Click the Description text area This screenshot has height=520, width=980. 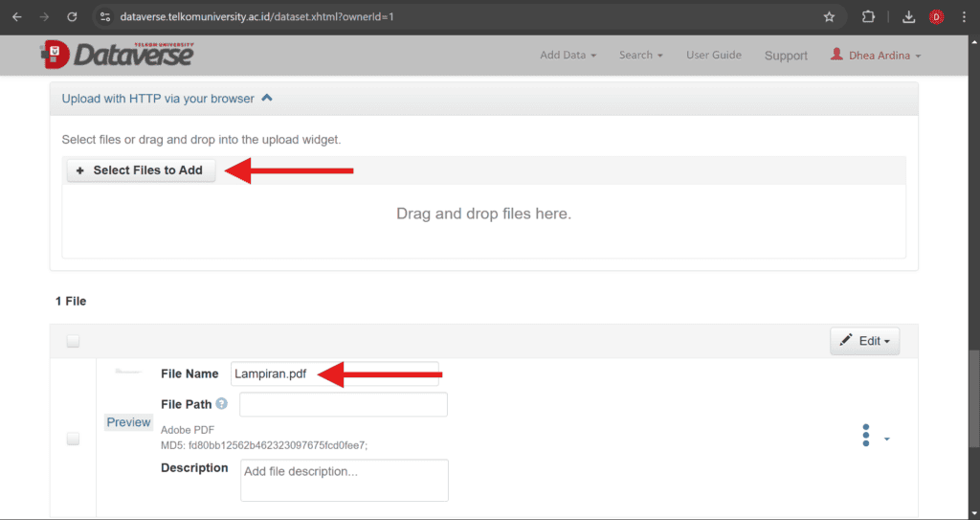coord(345,481)
